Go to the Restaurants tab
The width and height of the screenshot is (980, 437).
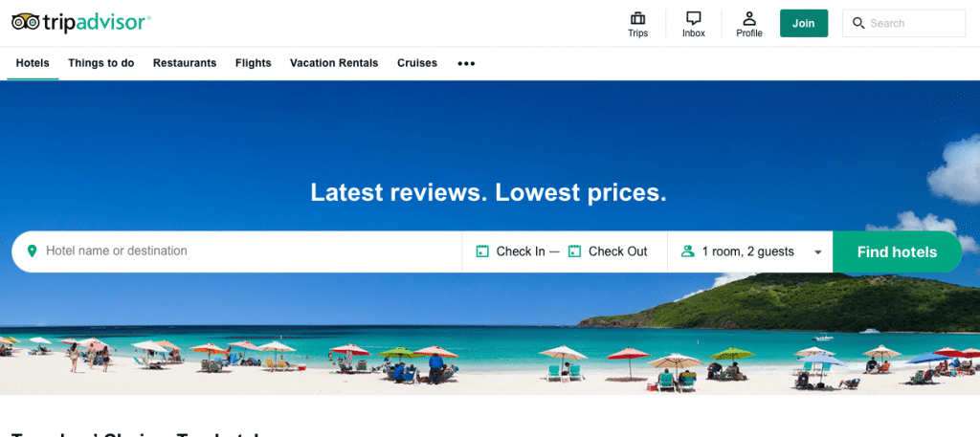click(185, 63)
